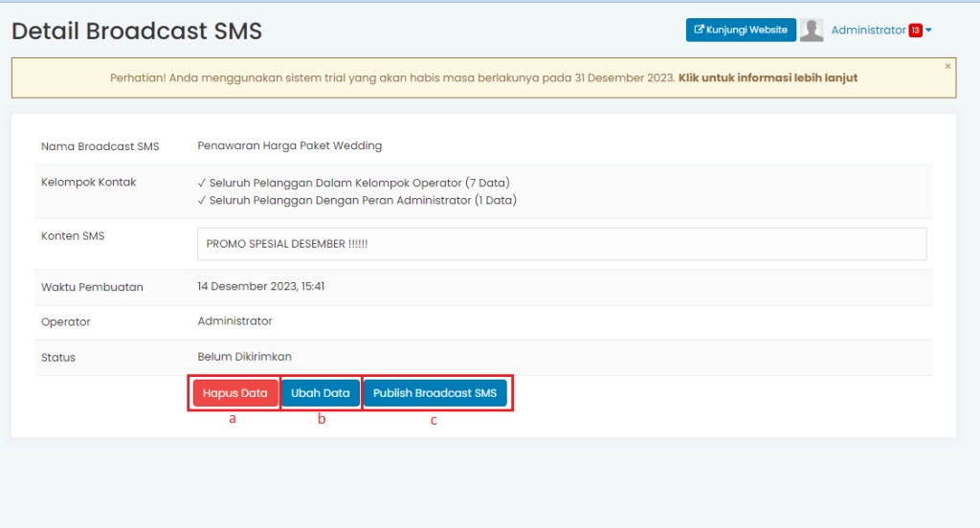980x528 pixels.
Task: Click the Administrator profile avatar
Action: coord(812,31)
